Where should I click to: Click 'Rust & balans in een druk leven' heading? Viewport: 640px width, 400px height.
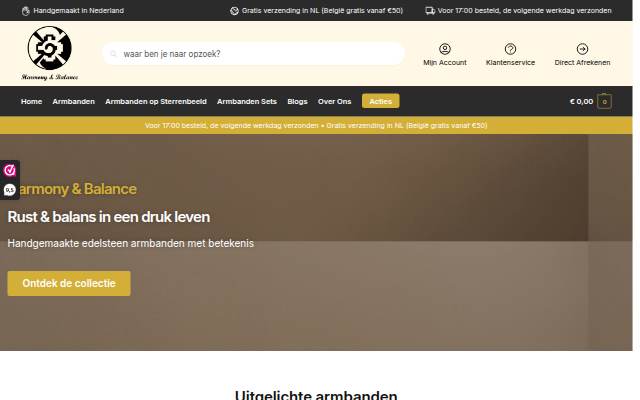[109, 217]
